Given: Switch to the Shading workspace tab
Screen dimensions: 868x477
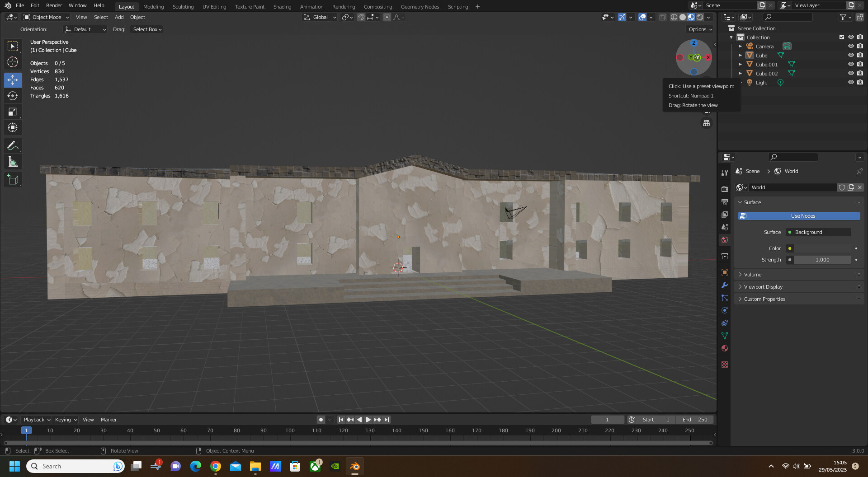Looking at the screenshot, I should [282, 6].
